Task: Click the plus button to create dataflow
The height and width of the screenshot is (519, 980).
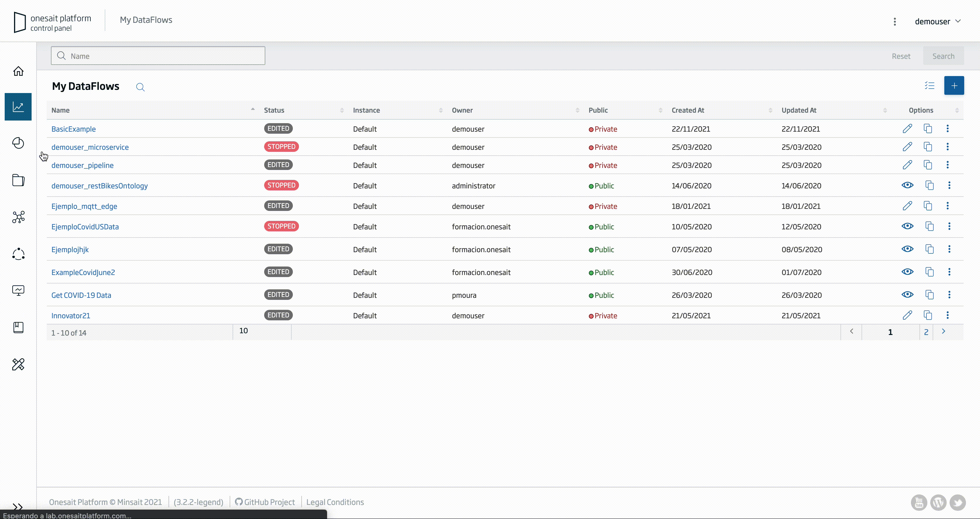Action: (954, 86)
